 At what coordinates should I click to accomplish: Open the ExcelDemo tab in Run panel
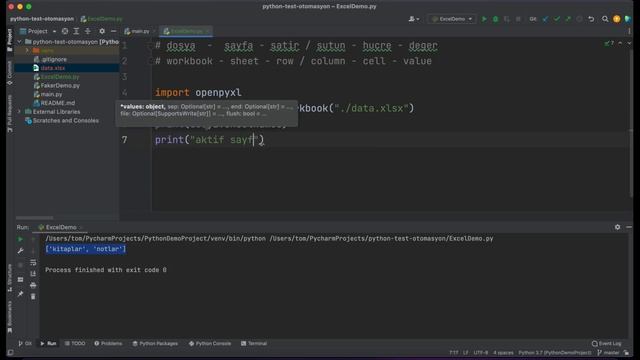click(60, 227)
